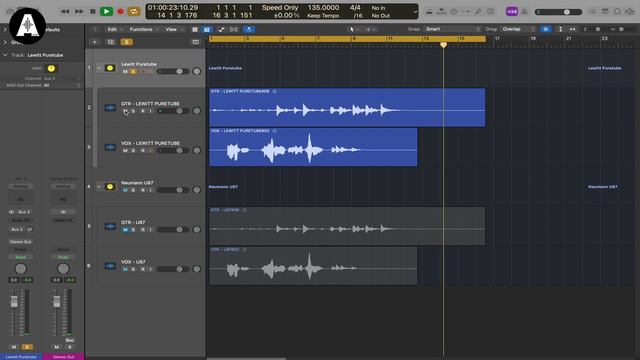Toggle the Show Automation icon

221,29
